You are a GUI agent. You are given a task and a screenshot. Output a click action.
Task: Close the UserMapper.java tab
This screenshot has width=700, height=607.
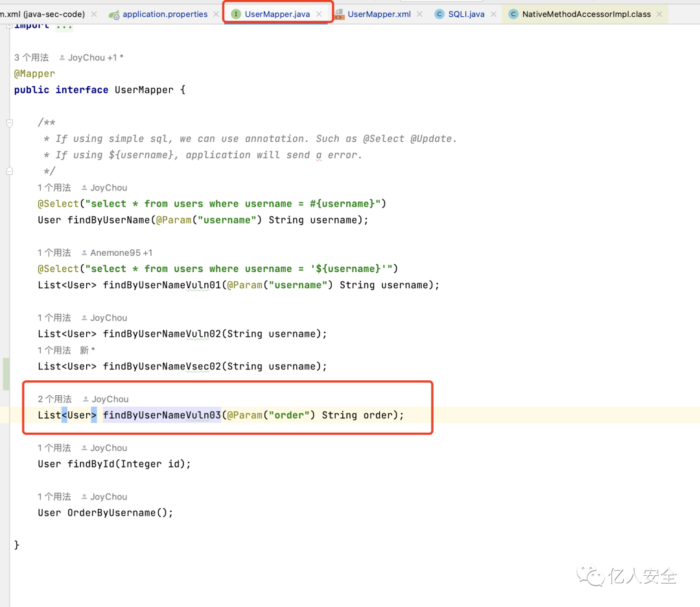coord(319,14)
